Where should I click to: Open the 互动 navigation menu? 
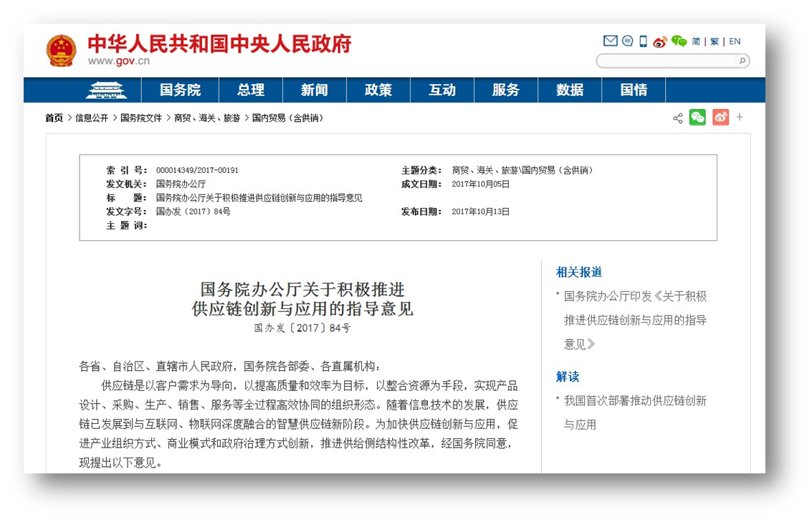coord(442,90)
